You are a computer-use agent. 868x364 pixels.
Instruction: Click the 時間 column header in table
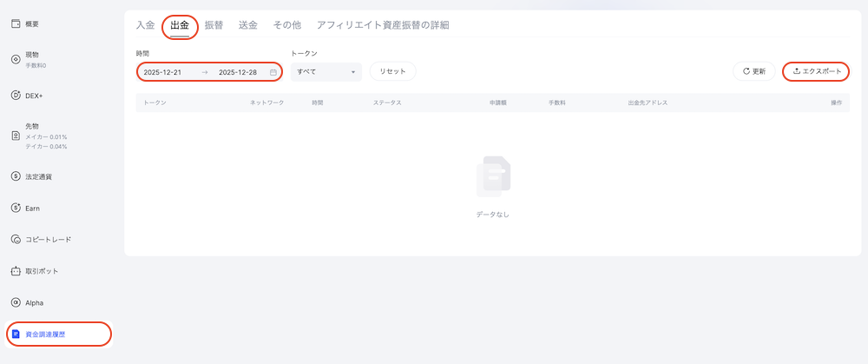click(x=317, y=103)
